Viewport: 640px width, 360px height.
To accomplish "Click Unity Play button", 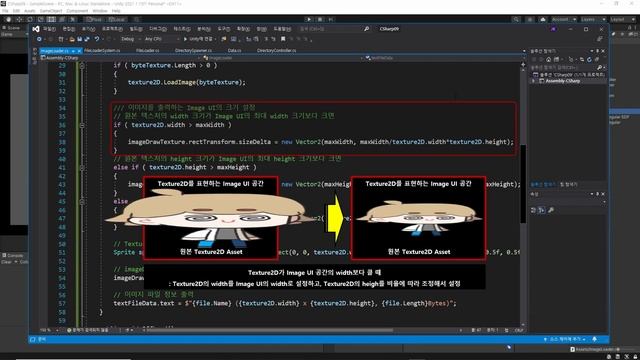I will tap(309, 19).
